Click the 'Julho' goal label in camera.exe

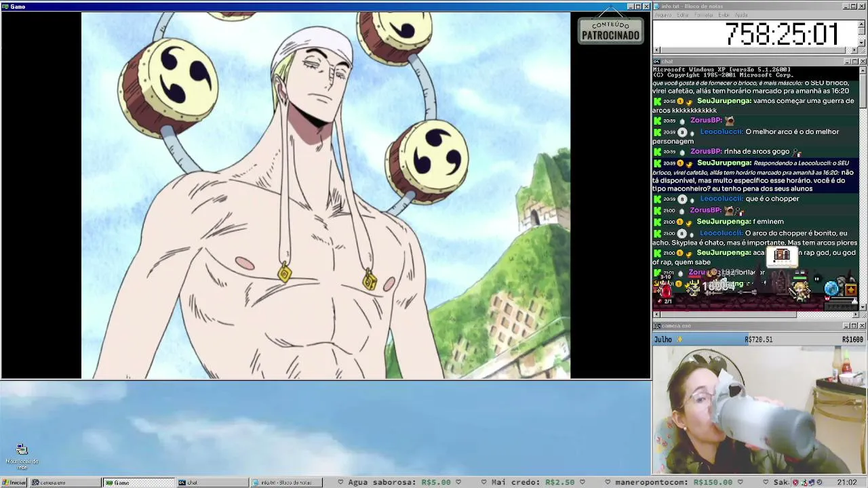pos(663,340)
